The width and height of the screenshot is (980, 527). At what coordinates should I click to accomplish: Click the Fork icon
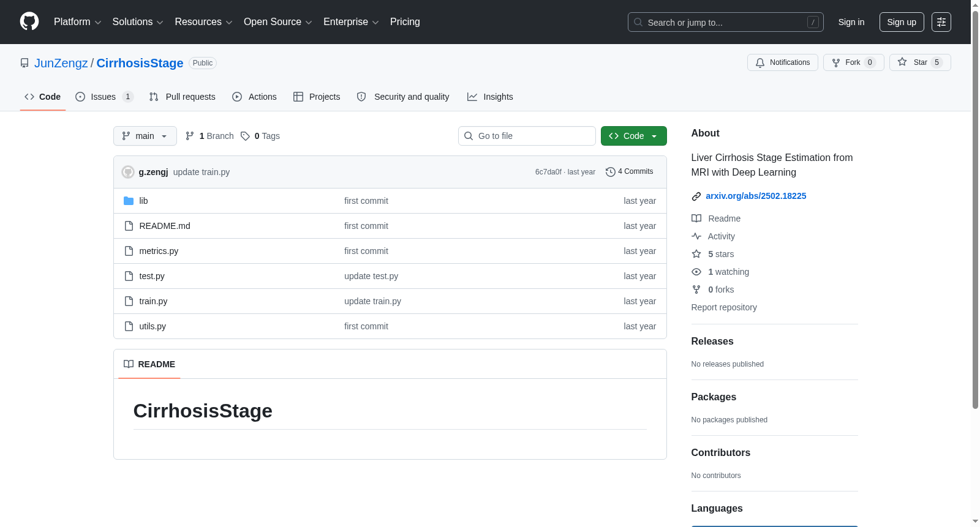point(836,62)
